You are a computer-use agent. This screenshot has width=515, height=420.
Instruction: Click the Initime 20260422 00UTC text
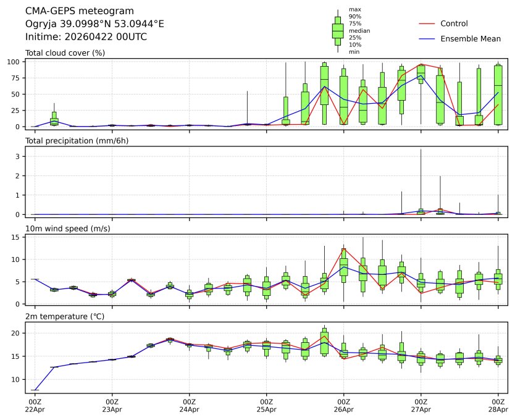tap(86, 37)
